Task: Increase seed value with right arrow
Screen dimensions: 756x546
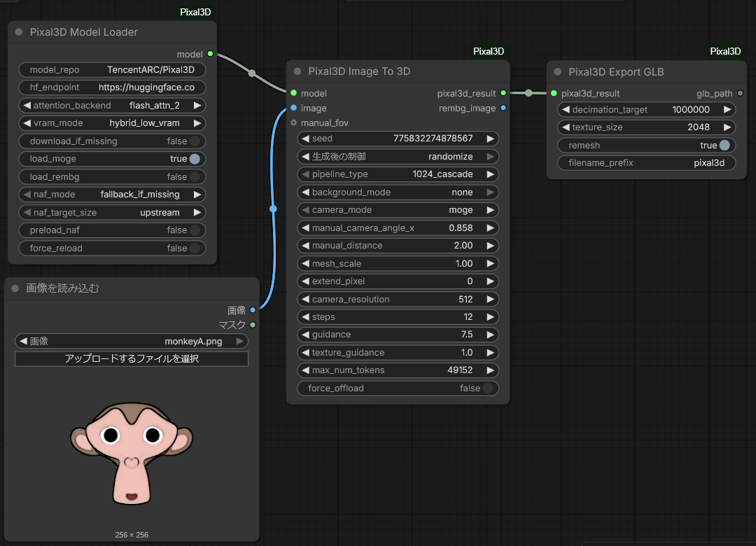Action: point(490,139)
